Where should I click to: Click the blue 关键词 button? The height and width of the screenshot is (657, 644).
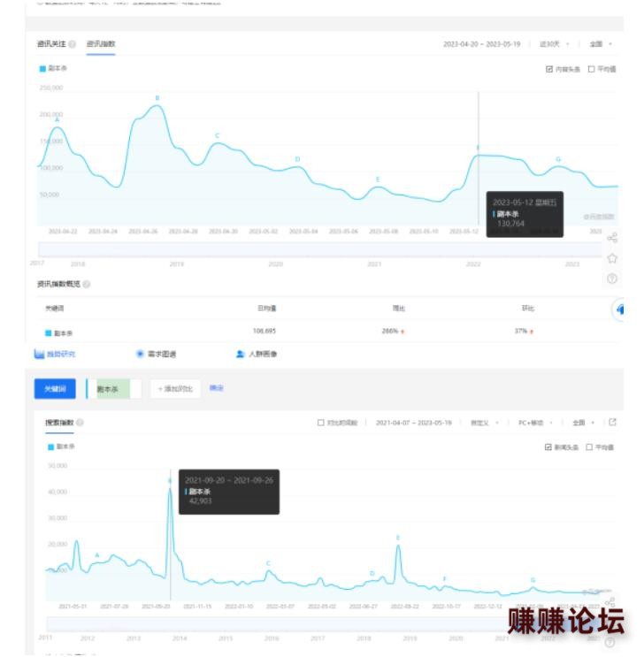point(55,389)
